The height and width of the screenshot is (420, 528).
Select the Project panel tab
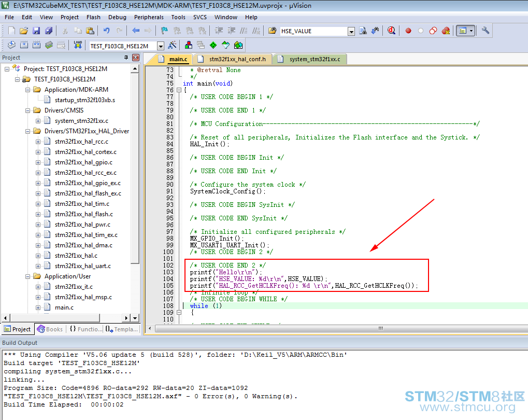(18, 329)
